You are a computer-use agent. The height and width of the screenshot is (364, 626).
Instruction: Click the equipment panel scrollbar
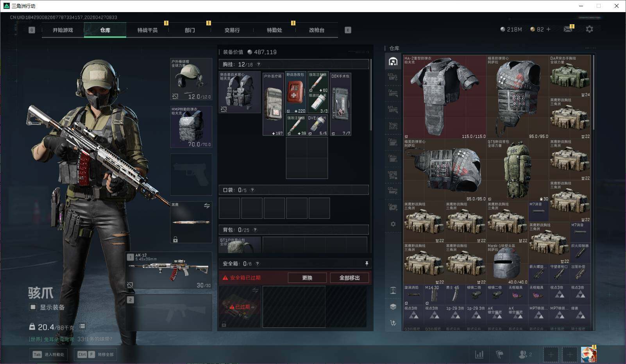[370, 95]
